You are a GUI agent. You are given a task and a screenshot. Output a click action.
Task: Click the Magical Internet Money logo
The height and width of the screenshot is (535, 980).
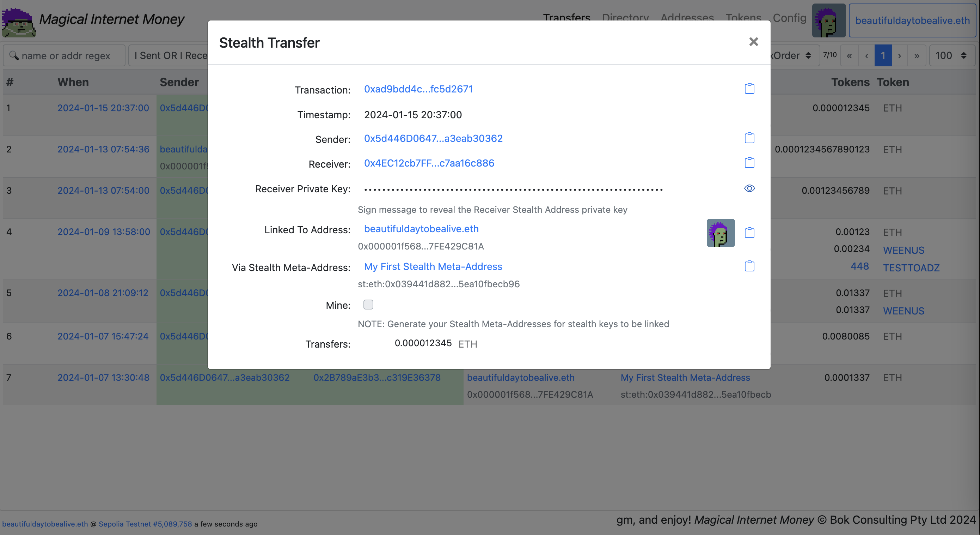pos(18,22)
